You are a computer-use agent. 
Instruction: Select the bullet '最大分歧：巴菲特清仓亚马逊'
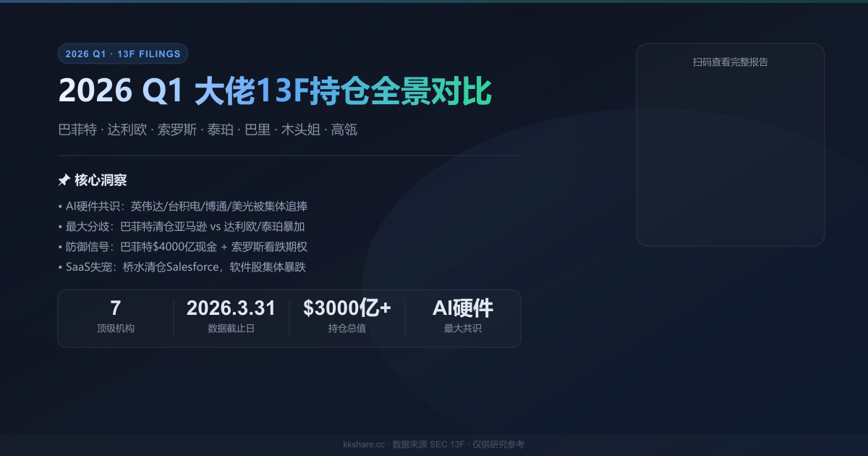(181, 227)
